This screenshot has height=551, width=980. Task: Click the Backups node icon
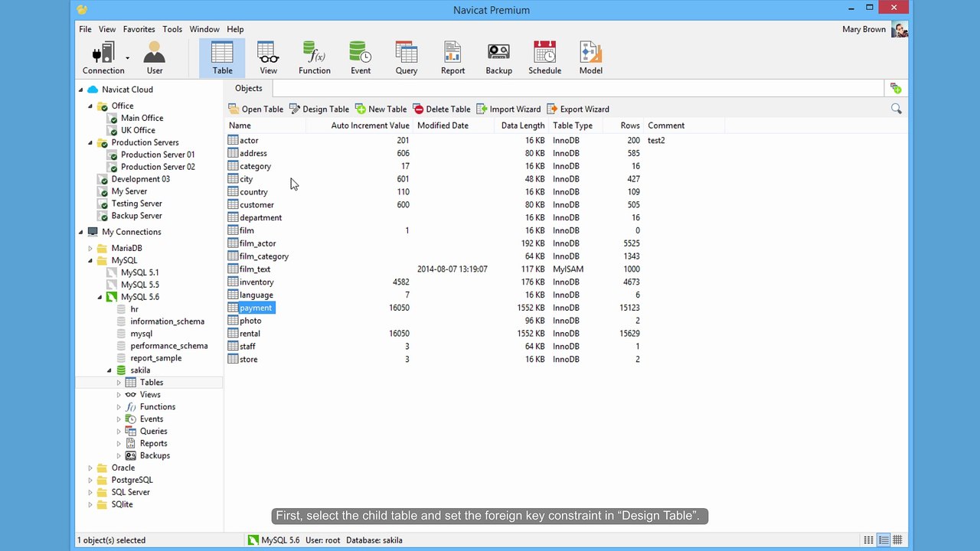coord(131,455)
